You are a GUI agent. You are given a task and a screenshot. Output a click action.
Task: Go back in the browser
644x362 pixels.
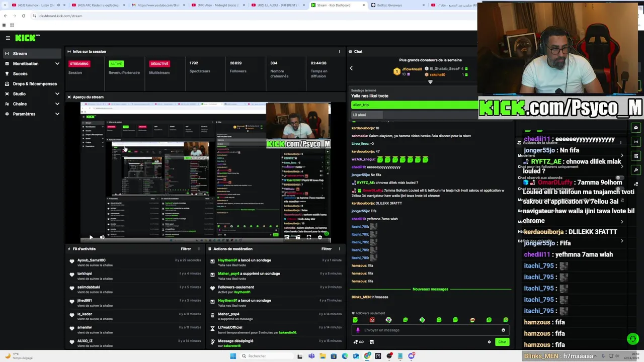point(5,16)
